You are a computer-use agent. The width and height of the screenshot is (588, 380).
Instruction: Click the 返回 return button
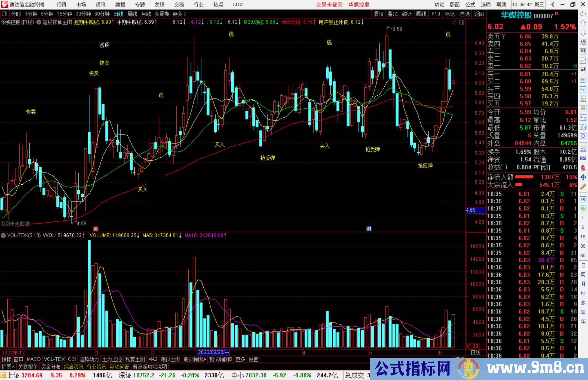click(479, 14)
